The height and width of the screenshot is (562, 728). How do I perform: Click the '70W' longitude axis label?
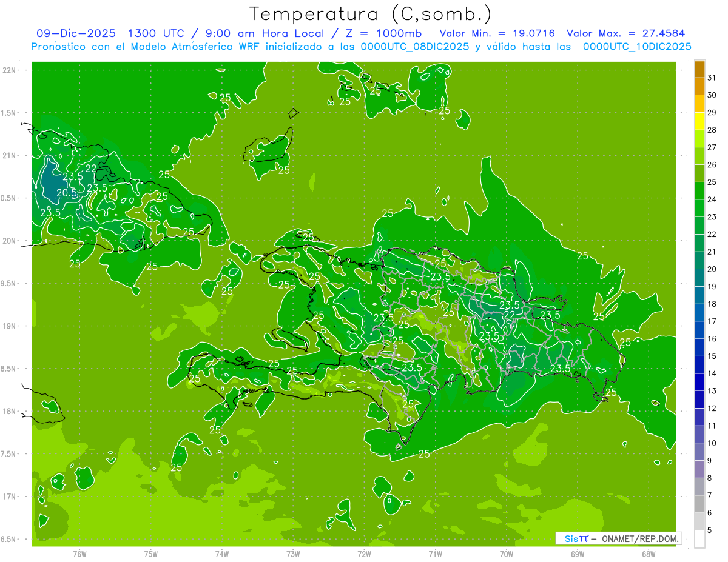pyautogui.click(x=507, y=554)
